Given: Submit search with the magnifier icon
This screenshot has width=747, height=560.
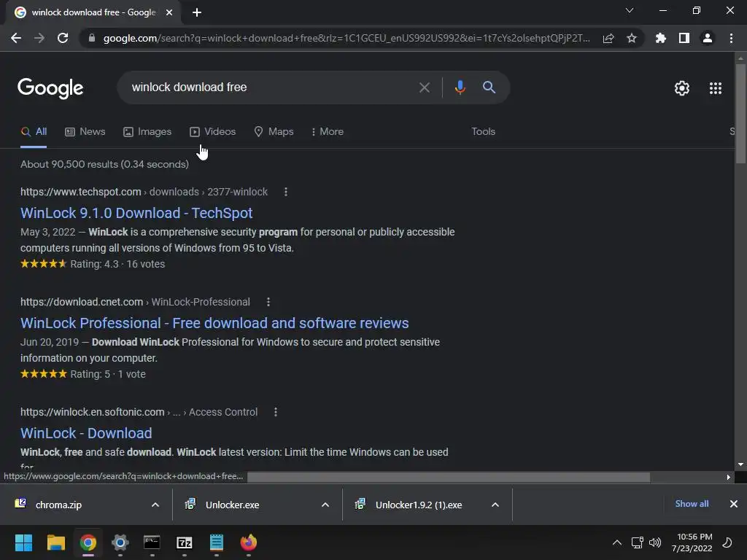Looking at the screenshot, I should point(489,87).
